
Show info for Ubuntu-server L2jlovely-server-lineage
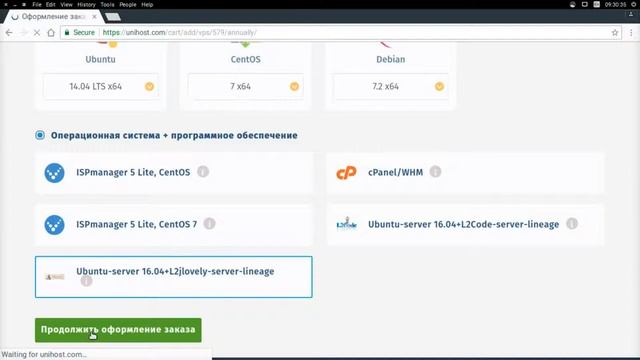(x=86, y=281)
